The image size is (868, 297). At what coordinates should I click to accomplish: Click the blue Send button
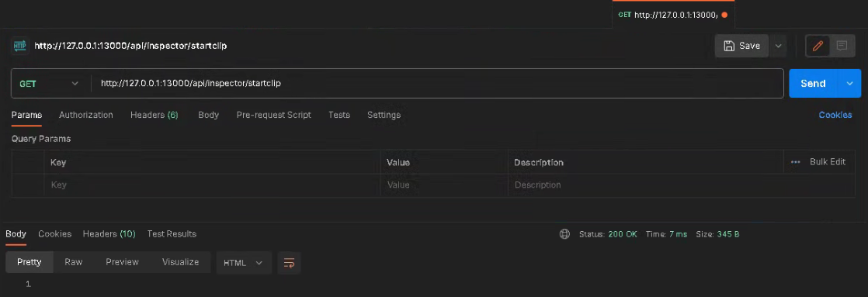[x=814, y=84]
